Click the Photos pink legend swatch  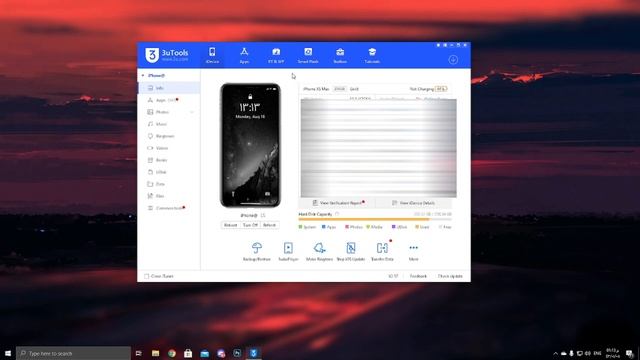(347, 227)
